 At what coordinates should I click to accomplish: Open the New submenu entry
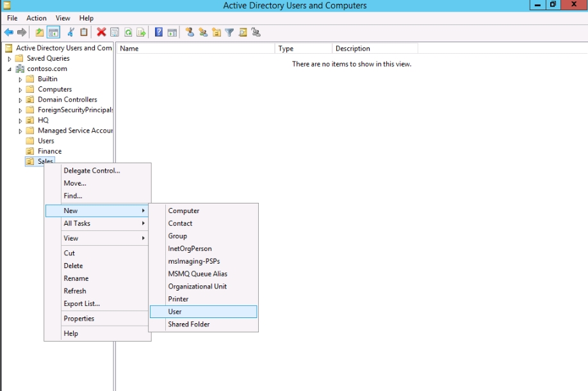(97, 211)
